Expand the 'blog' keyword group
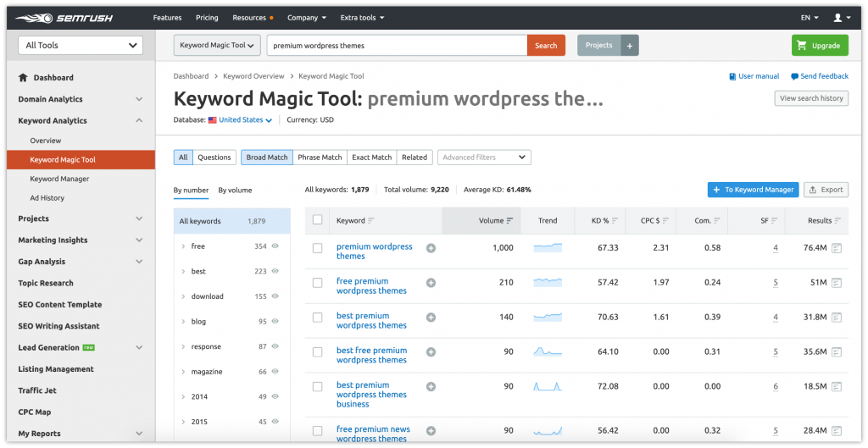Screen dimensions: 868x448 coord(183,321)
